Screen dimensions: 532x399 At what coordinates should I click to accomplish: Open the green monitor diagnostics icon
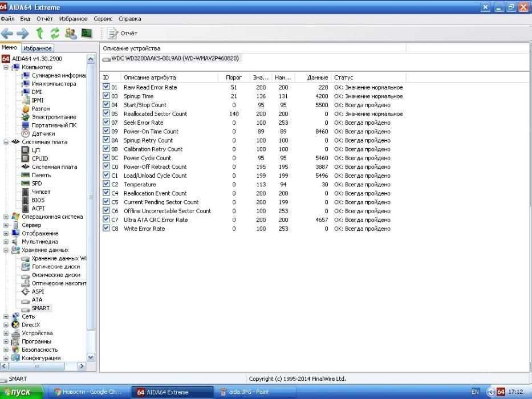[87, 33]
